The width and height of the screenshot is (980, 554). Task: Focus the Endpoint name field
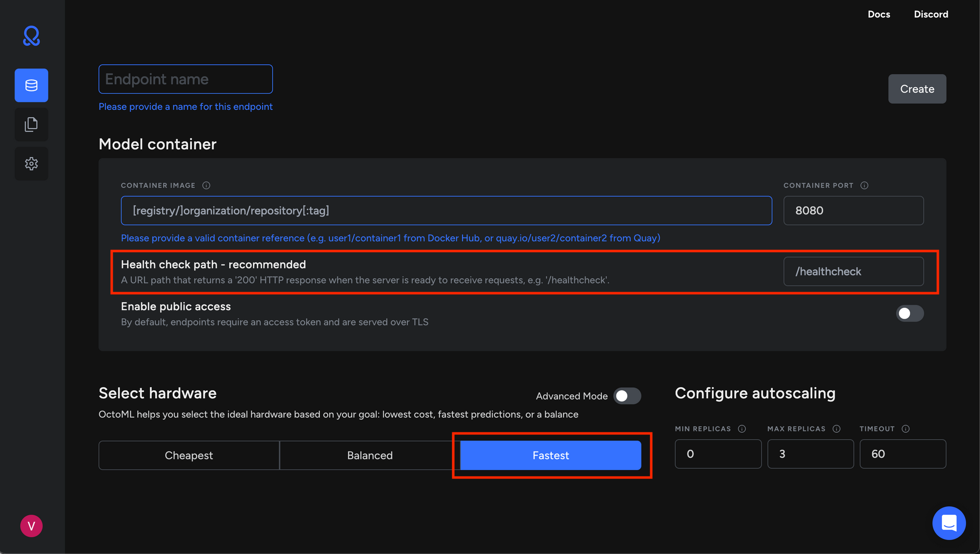(x=185, y=79)
